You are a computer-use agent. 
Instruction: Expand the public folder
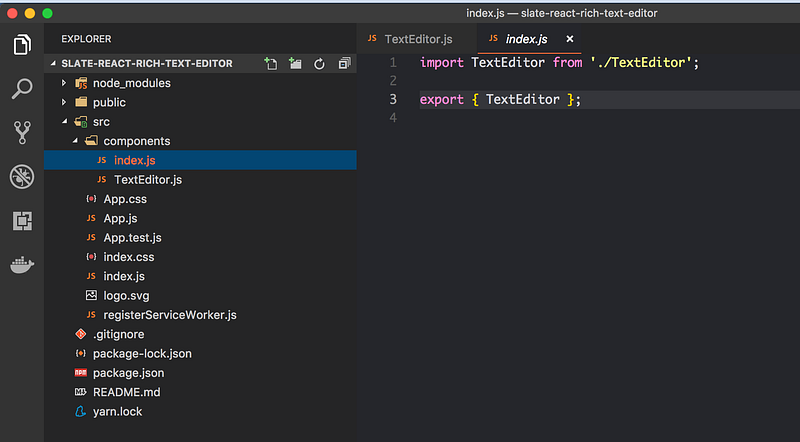[x=109, y=102]
